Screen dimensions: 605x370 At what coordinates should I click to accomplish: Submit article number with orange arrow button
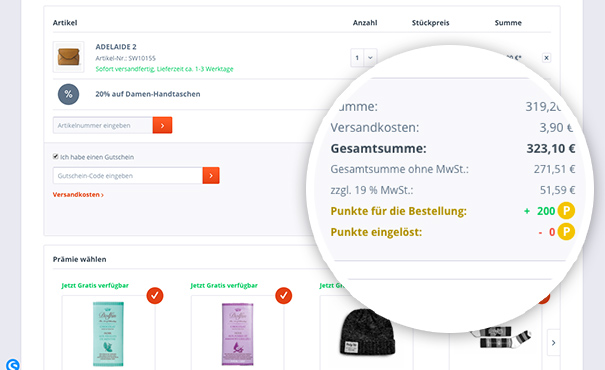coord(162,125)
